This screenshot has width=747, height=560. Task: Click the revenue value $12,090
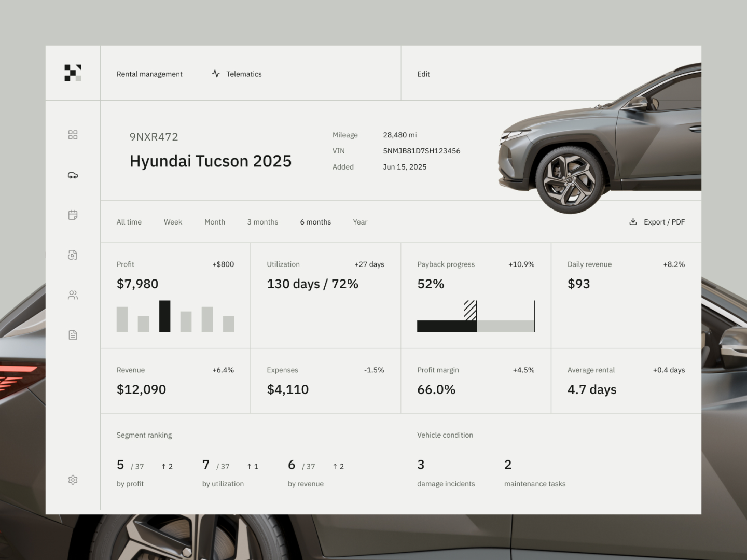pos(141,389)
